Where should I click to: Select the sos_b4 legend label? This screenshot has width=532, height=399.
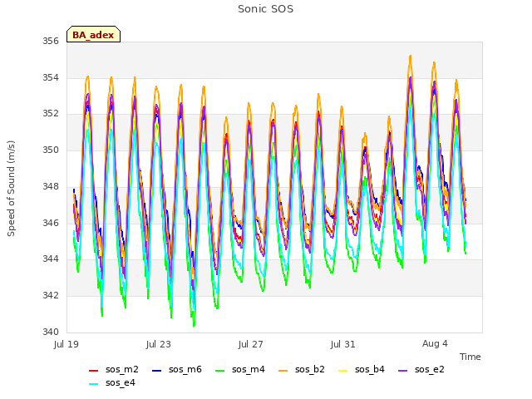point(369,369)
